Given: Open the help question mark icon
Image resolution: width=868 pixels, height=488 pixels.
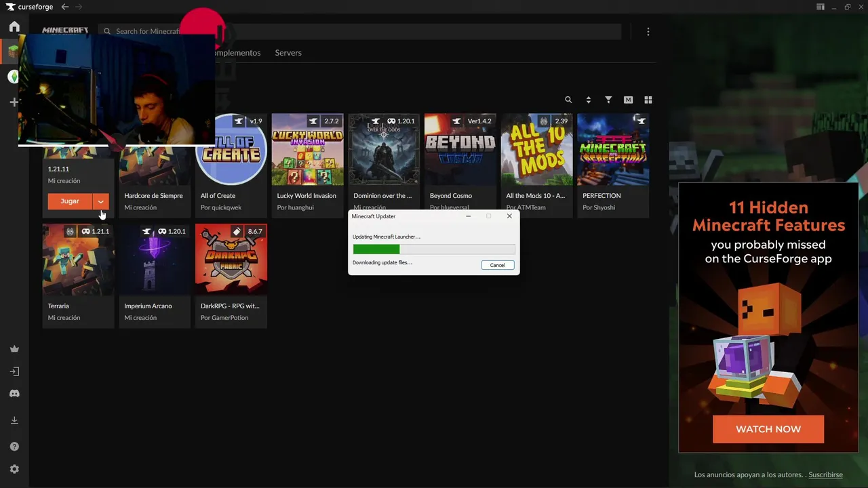Looking at the screenshot, I should click(14, 447).
